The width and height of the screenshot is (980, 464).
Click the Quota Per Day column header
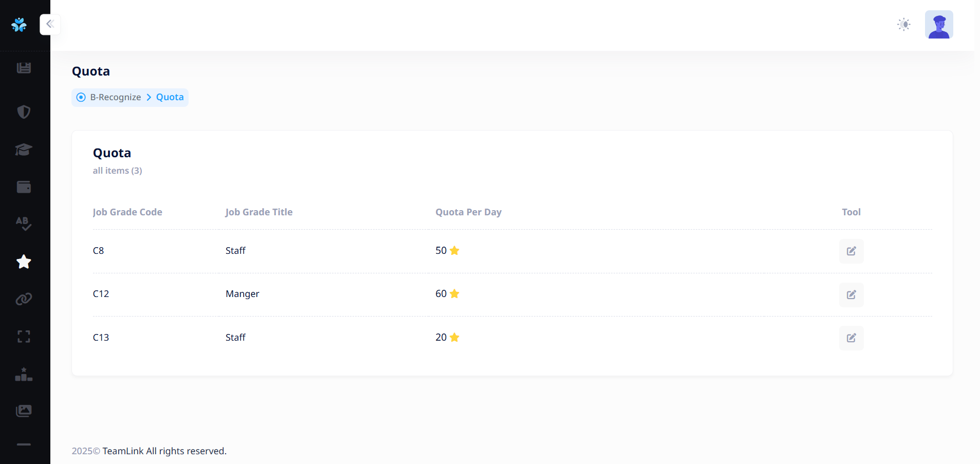coord(468,212)
